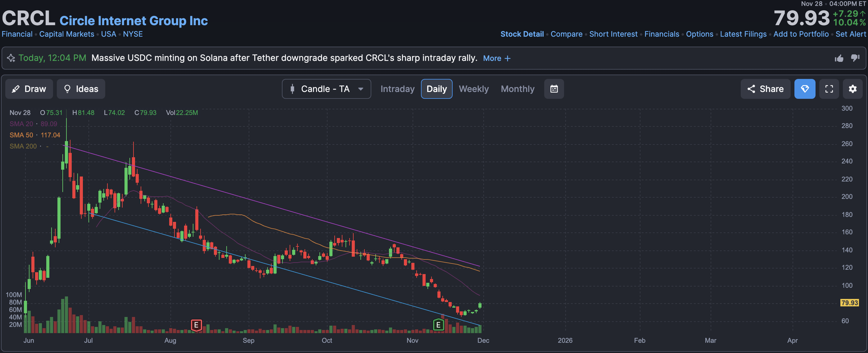This screenshot has height=353, width=868.
Task: Toggle SMA 20 indicator label
Action: pyautogui.click(x=21, y=124)
